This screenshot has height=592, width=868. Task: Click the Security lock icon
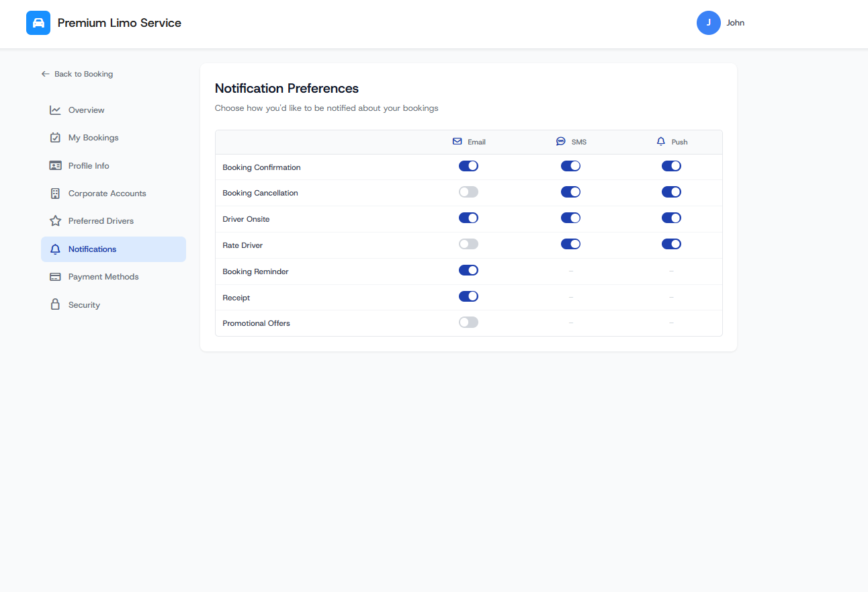pyautogui.click(x=55, y=305)
